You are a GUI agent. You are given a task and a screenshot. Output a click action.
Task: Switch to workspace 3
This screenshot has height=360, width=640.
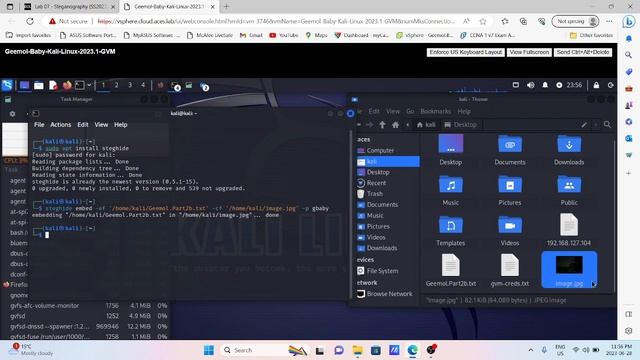point(130,85)
